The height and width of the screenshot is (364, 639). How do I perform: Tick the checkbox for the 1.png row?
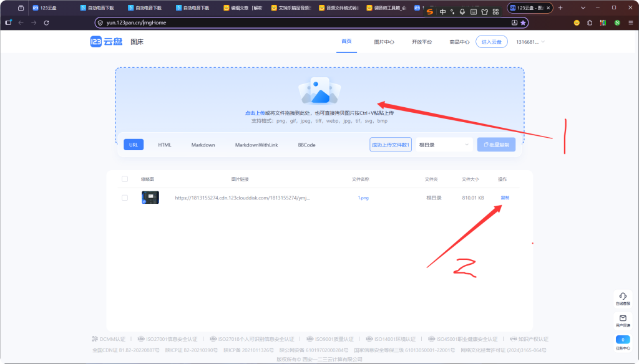tap(125, 198)
